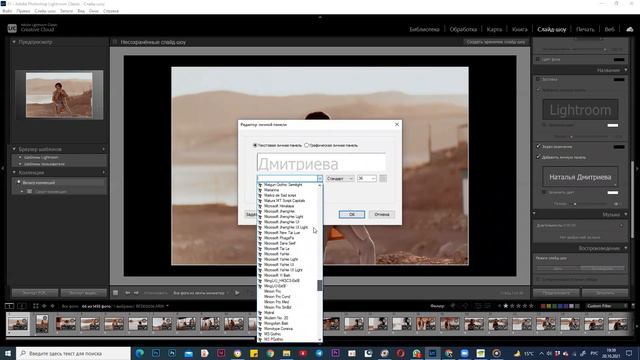
Task: Go to previous slide arrow in toolbar
Action: tap(128, 293)
